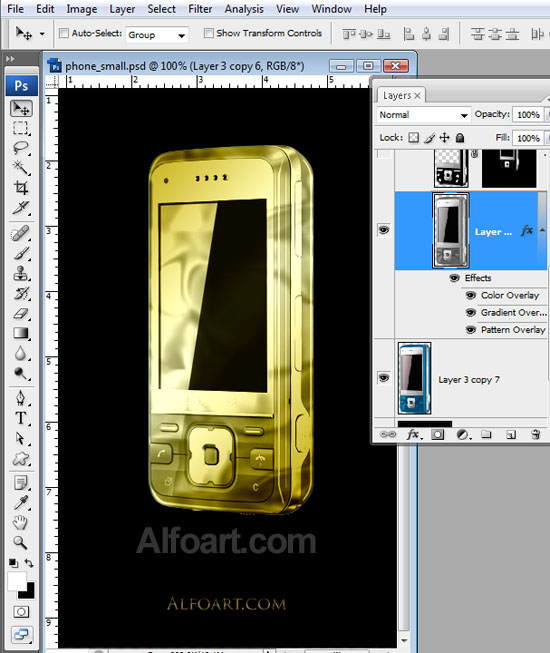Enable the Auto-Select checkbox
Screen dimensions: 550x653
pos(64,33)
